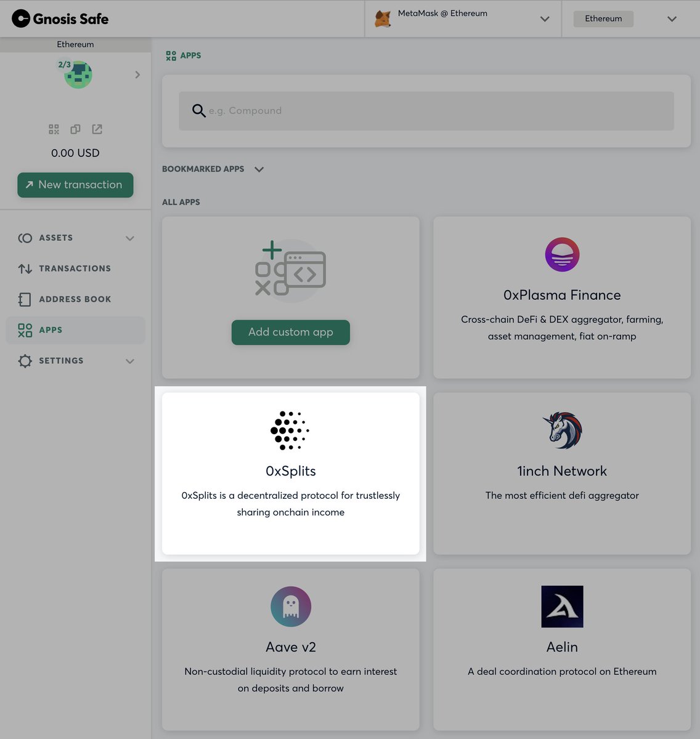Click the 1inch Network description text
The image size is (700, 739).
point(562,495)
